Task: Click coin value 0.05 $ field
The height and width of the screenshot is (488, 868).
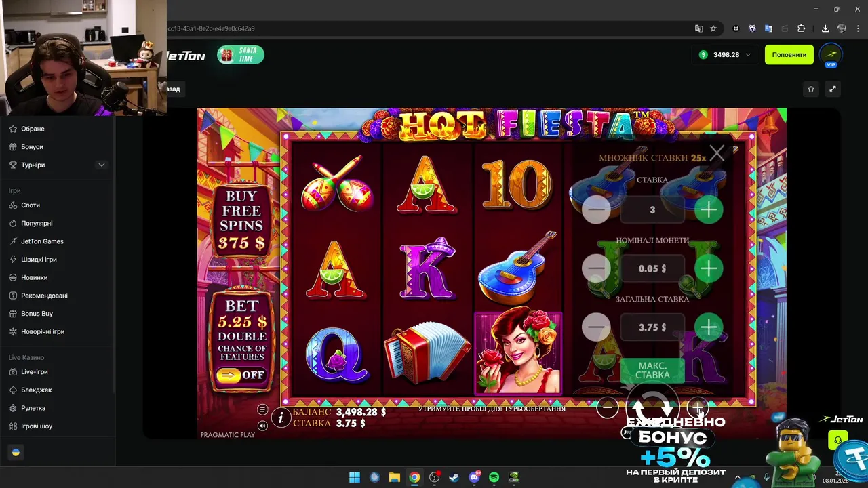Action: pyautogui.click(x=652, y=269)
